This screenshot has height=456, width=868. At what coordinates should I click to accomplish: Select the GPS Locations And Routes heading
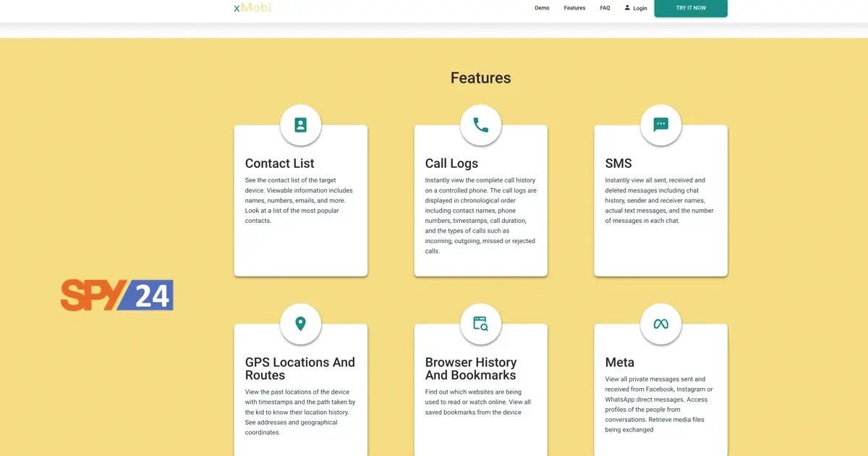300,368
